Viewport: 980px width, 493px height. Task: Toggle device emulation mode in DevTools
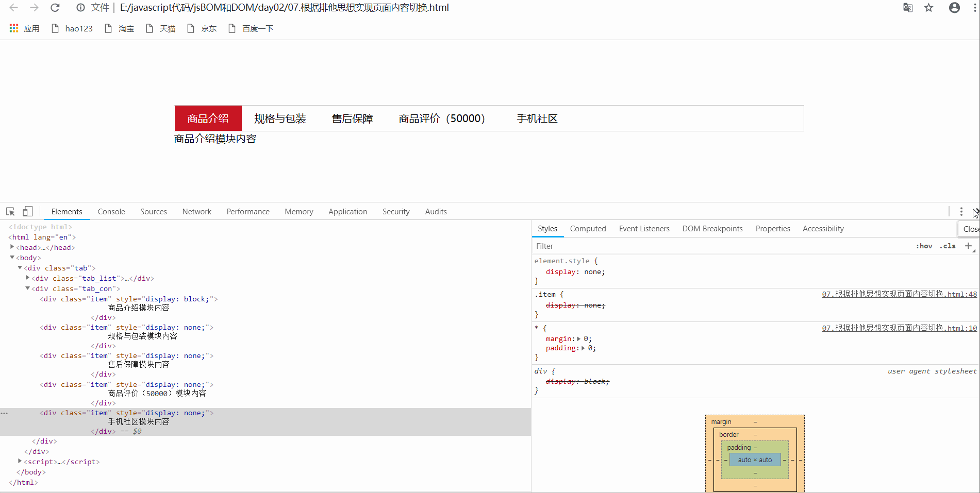27,211
